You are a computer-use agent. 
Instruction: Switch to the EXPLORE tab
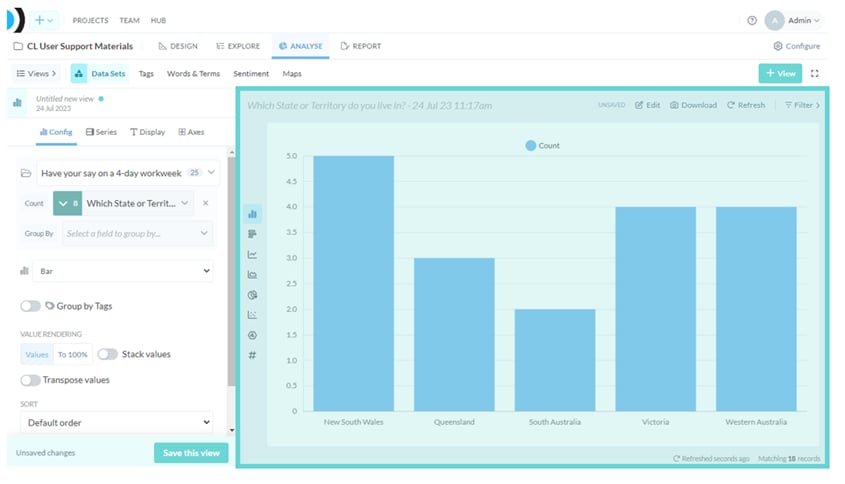238,46
